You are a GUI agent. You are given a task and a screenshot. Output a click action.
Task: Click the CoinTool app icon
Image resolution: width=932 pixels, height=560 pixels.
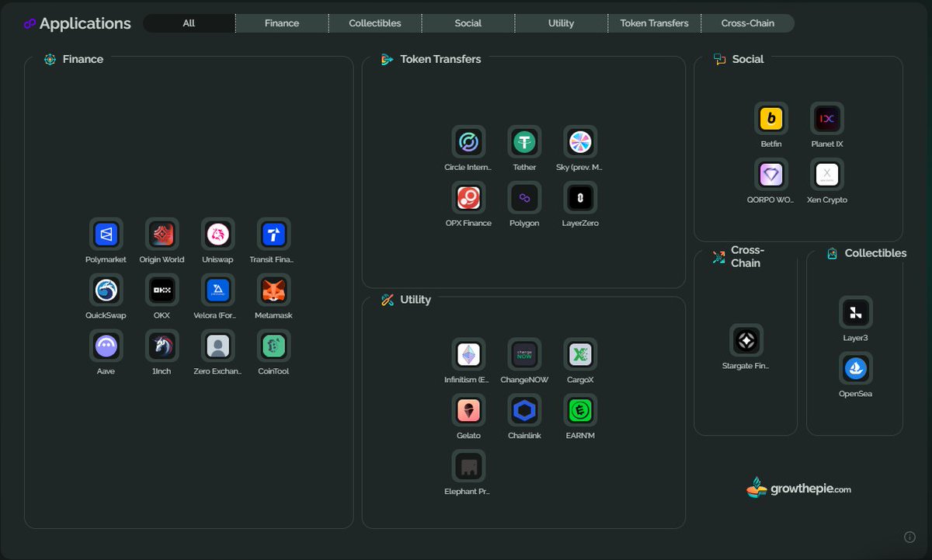click(274, 346)
